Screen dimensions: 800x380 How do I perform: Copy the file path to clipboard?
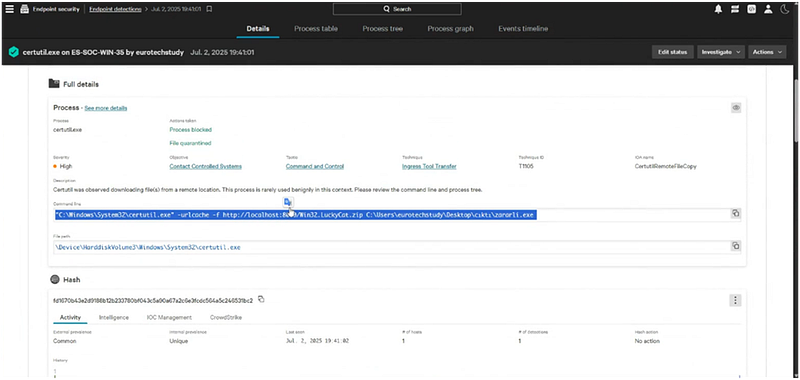[735, 246]
